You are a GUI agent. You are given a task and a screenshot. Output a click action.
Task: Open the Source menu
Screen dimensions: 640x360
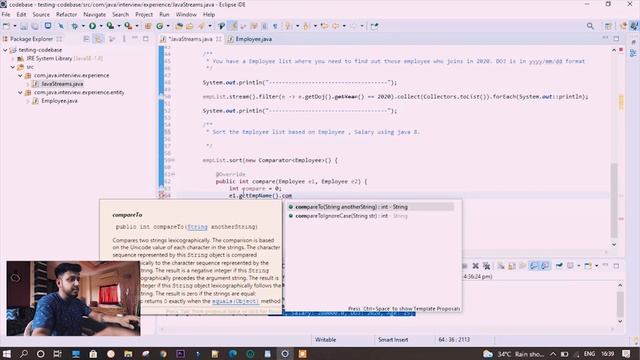coord(41,14)
